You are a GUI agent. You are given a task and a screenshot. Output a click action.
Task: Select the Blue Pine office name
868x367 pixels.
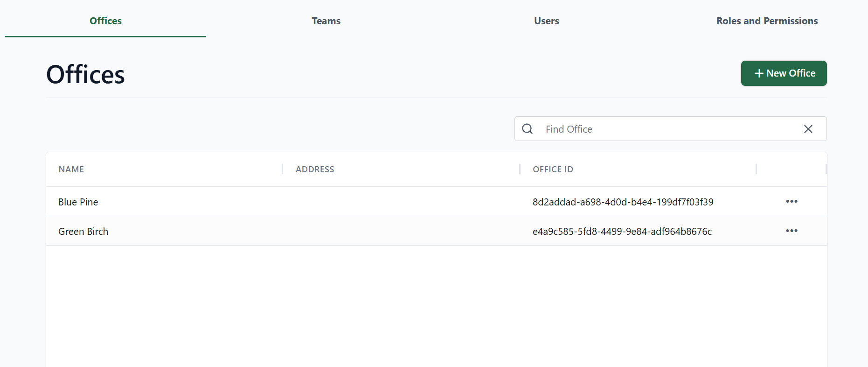[78, 202]
